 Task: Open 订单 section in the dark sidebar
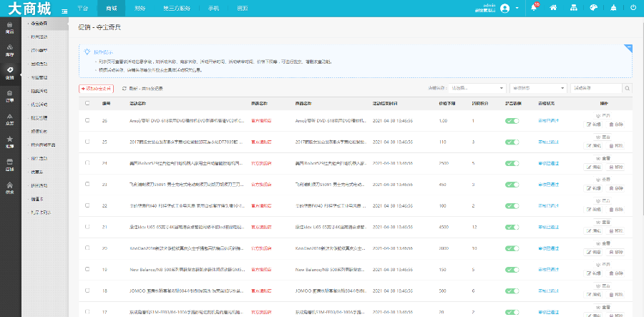(10, 97)
